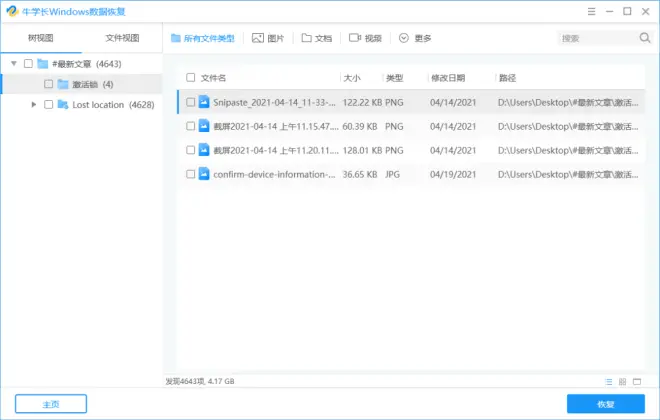Click the 文档 filter folder icon
Viewport: 660px width, 420px height.
306,38
